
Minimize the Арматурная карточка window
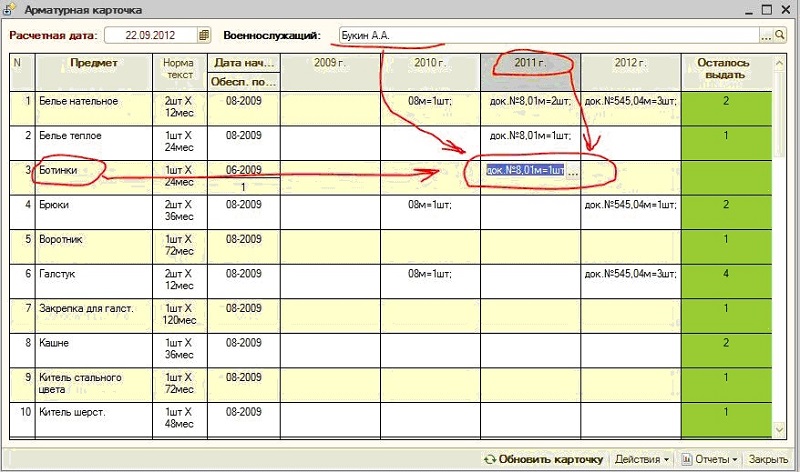(x=747, y=9)
